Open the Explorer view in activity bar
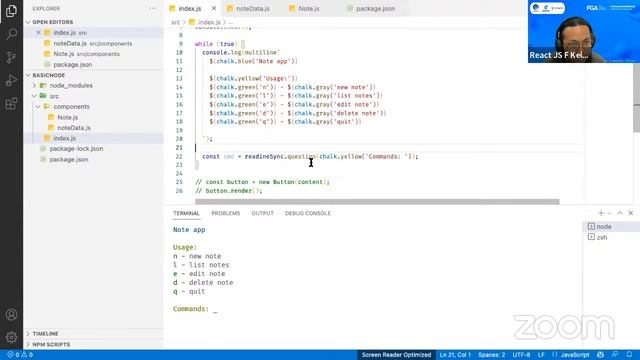This screenshot has width=640, height=360. 11,11
